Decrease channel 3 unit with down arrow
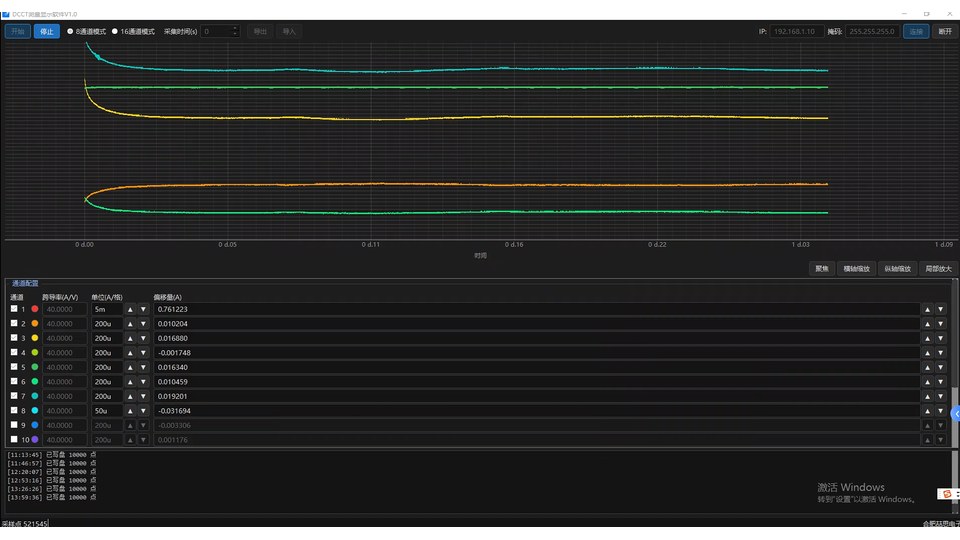 [x=143, y=338]
